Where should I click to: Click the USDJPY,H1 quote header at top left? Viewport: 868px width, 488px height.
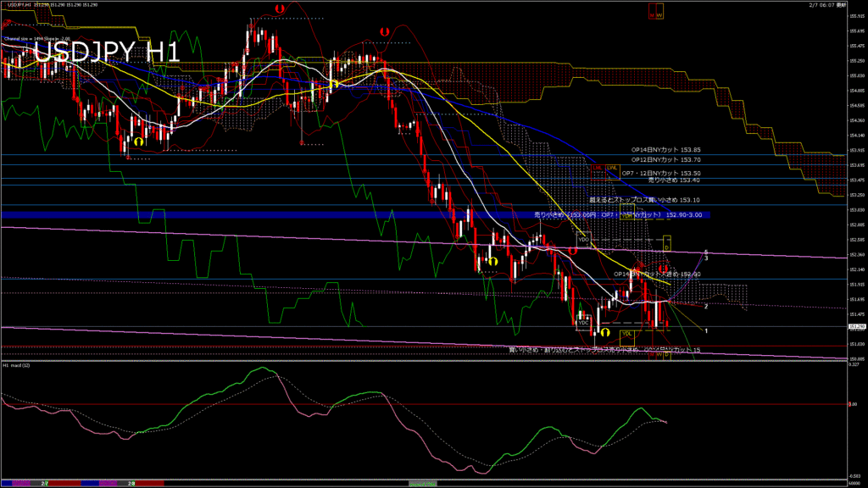17,5
